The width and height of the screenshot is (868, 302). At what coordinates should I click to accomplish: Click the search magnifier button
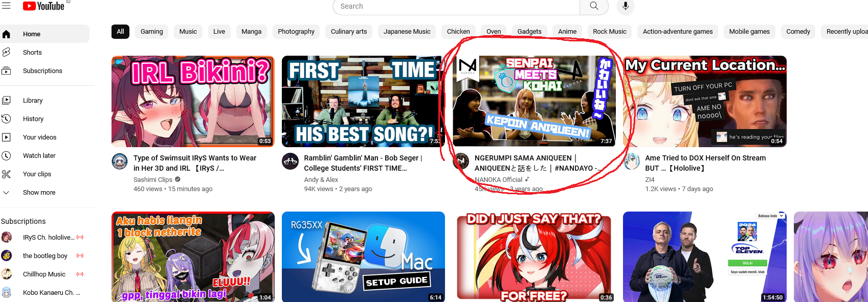[x=594, y=6]
